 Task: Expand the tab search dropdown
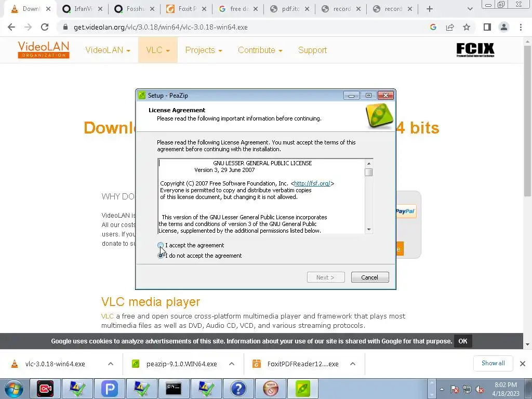pos(470,9)
